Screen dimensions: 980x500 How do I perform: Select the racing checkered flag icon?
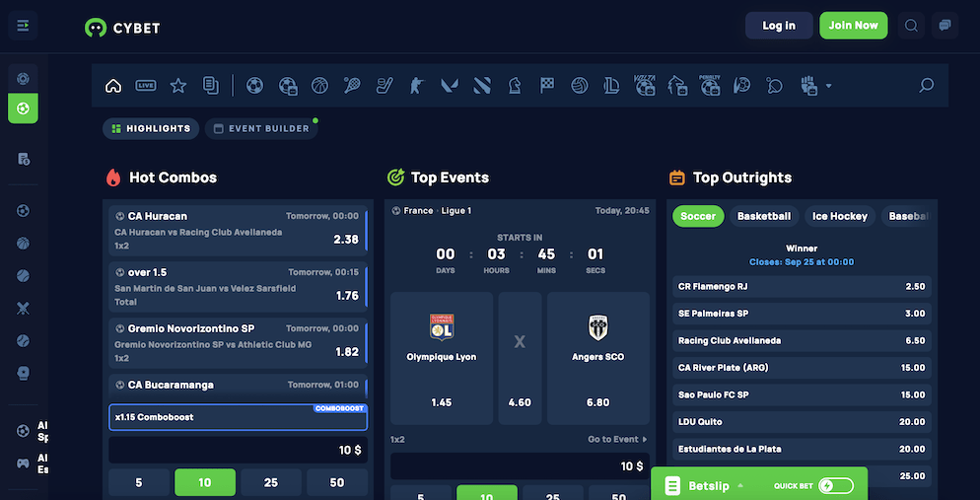547,86
